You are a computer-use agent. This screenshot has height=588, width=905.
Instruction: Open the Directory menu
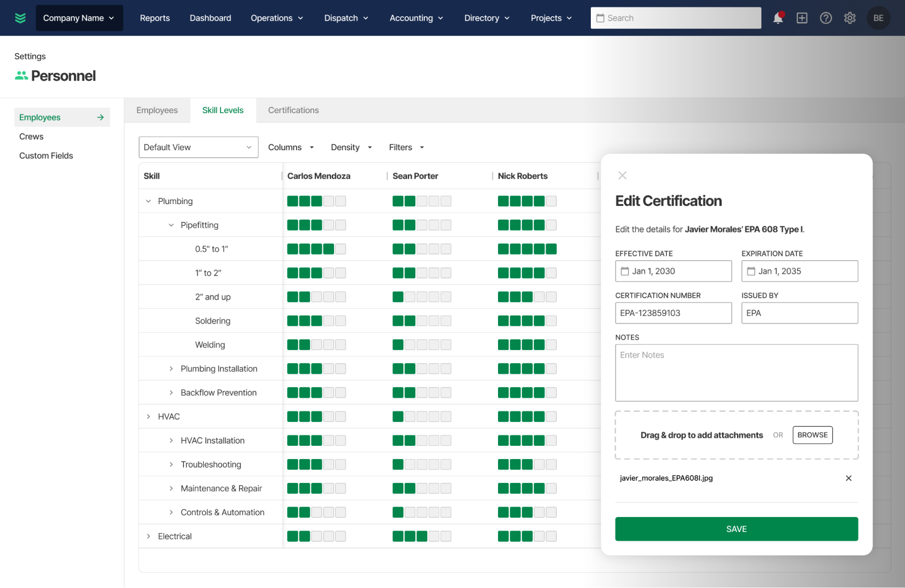click(x=487, y=18)
